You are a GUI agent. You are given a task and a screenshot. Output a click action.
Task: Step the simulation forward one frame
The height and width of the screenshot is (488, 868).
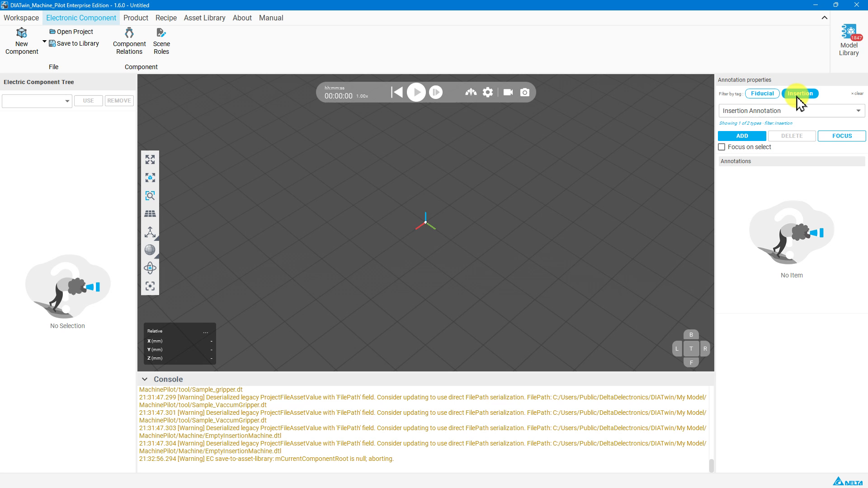tap(435, 93)
